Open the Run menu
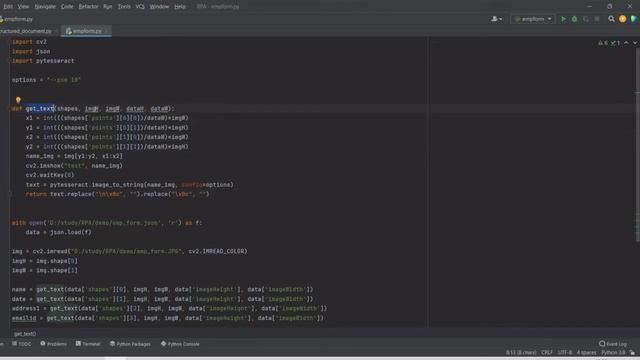The height and width of the screenshot is (360, 640). [108, 7]
